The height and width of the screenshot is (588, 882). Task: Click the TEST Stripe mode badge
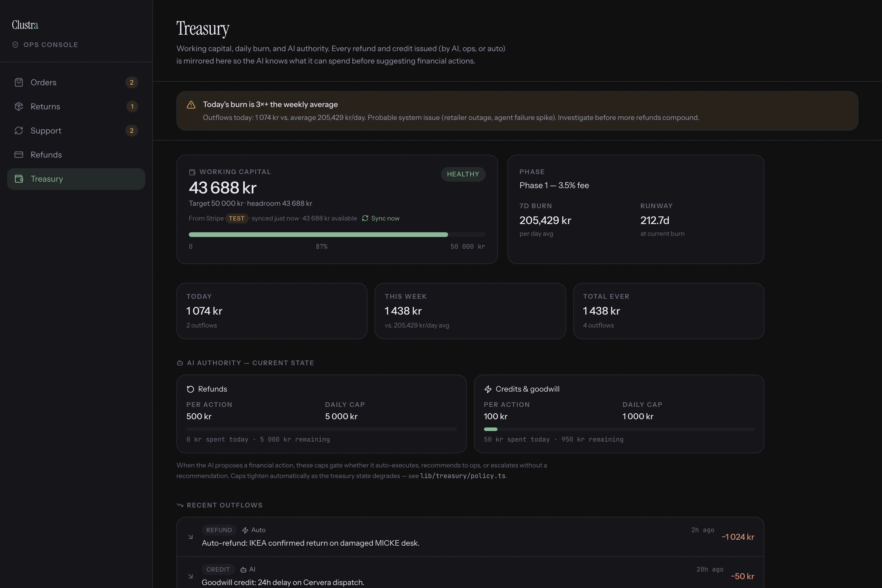[x=237, y=218]
